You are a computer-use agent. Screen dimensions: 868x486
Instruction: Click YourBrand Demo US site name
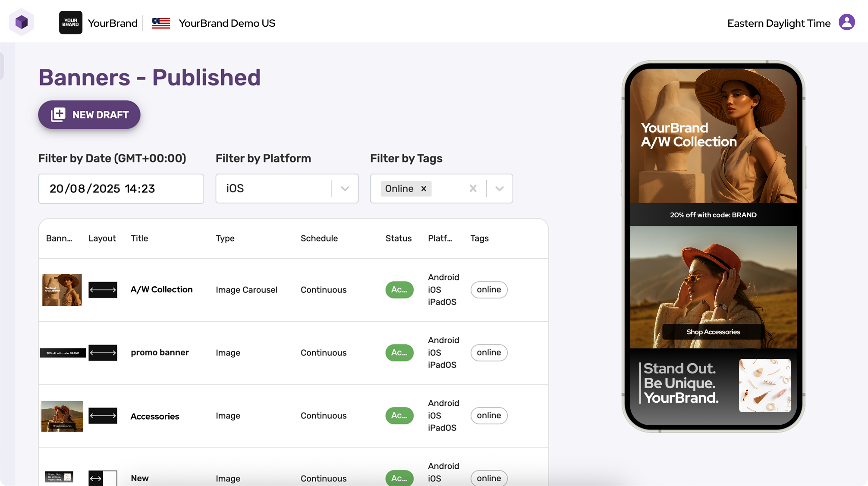pos(227,23)
